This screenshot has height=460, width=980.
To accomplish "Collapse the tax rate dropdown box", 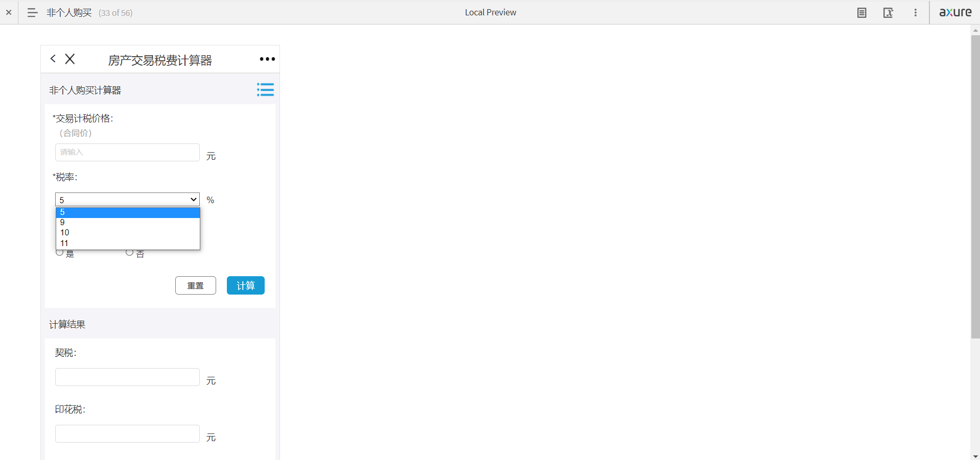I will click(127, 199).
